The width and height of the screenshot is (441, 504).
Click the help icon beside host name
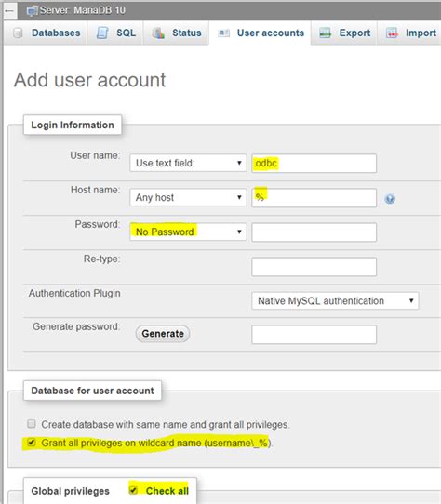pyautogui.click(x=390, y=199)
